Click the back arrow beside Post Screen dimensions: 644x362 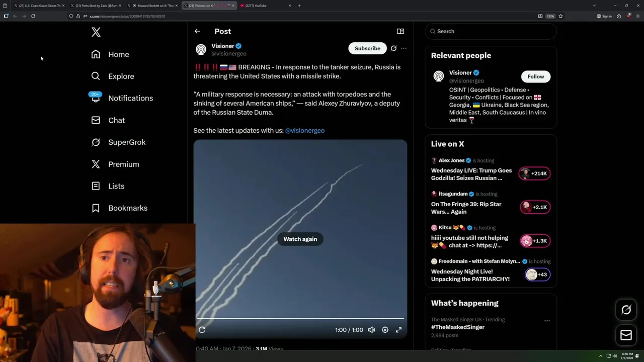pyautogui.click(x=197, y=31)
